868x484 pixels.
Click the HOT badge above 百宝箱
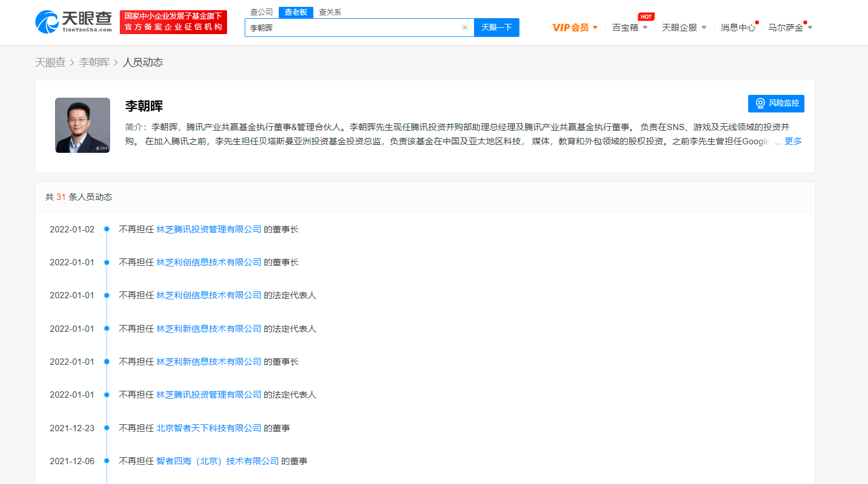point(646,16)
